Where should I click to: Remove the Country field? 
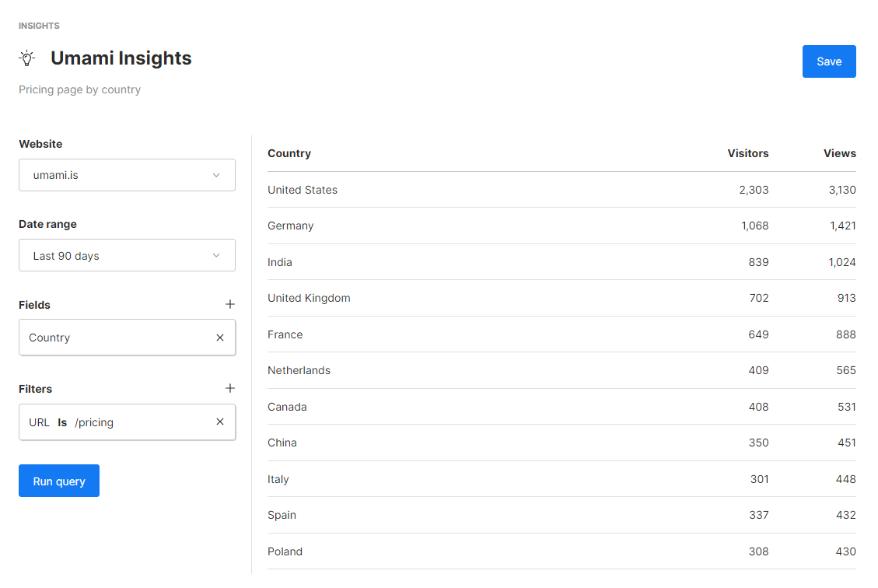tap(220, 338)
